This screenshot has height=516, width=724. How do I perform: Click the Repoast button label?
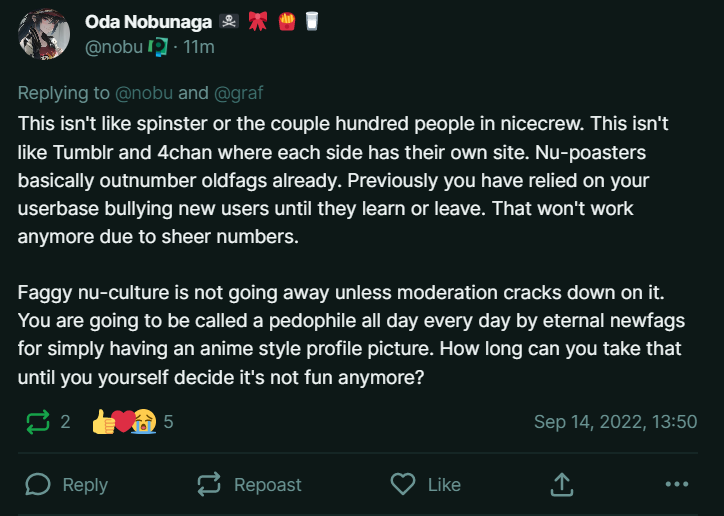267,485
